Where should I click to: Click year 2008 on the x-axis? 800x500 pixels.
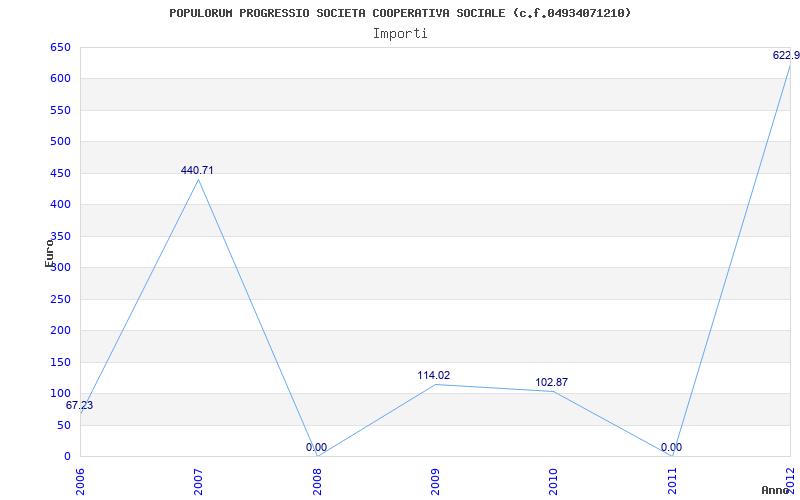pyautogui.click(x=317, y=479)
